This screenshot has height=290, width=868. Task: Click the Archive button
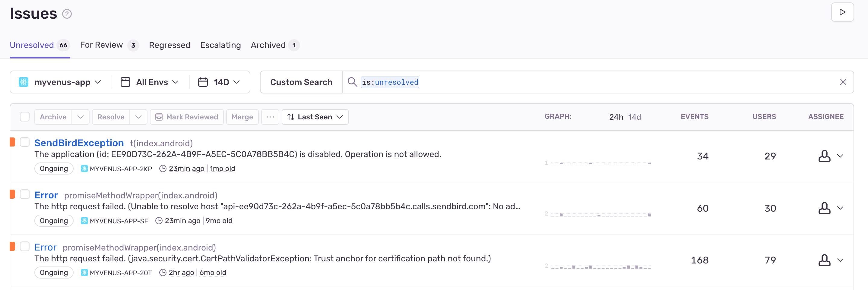[x=53, y=117]
